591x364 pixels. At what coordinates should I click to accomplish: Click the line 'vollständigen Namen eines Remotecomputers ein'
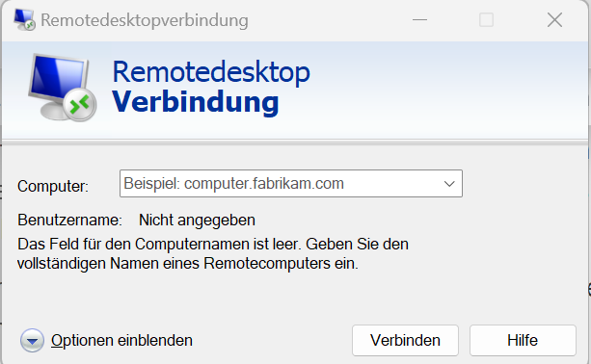tap(188, 264)
